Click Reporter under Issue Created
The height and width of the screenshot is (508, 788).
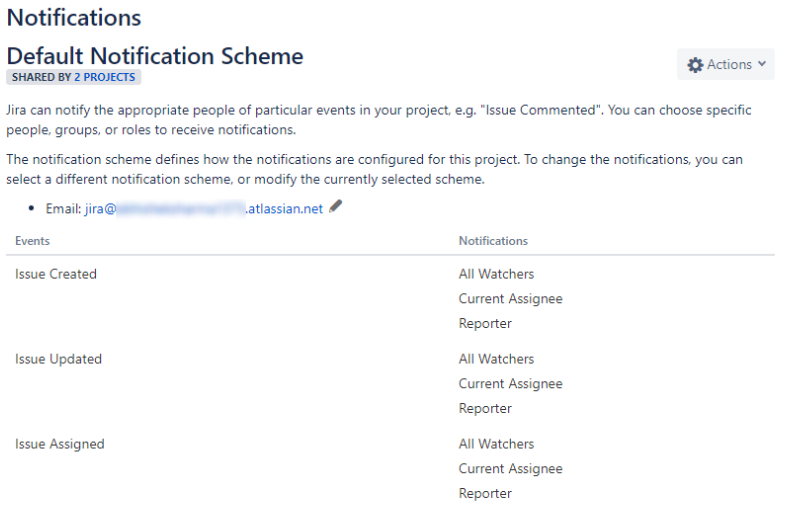pyautogui.click(x=485, y=323)
